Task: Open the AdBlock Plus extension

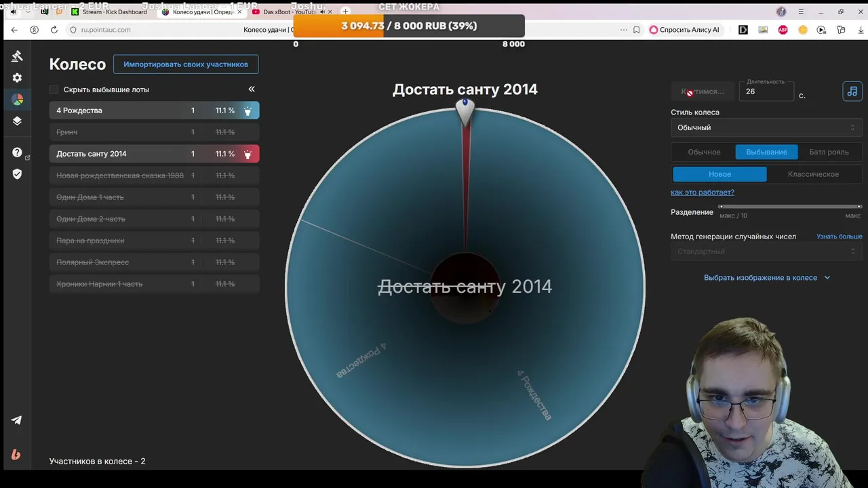Action: point(783,30)
